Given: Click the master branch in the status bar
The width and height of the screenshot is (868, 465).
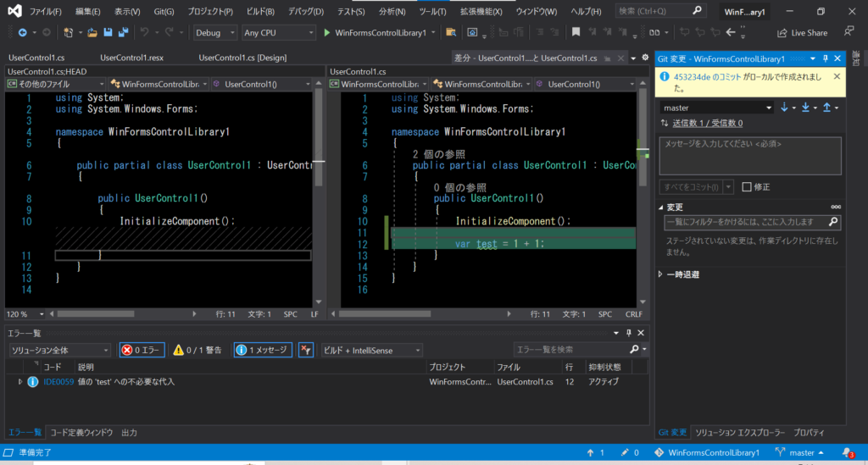Looking at the screenshot, I should tap(800, 452).
